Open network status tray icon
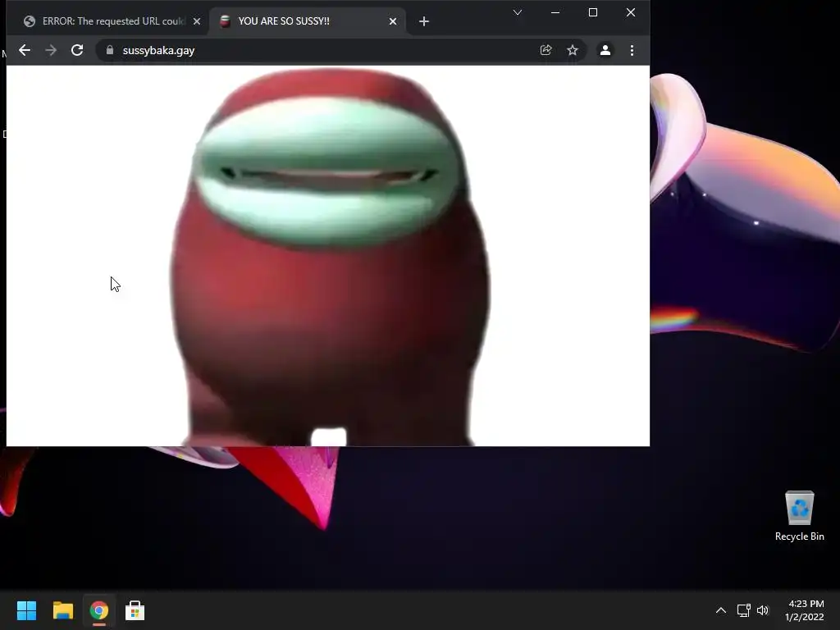This screenshot has height=630, width=840. pos(743,610)
